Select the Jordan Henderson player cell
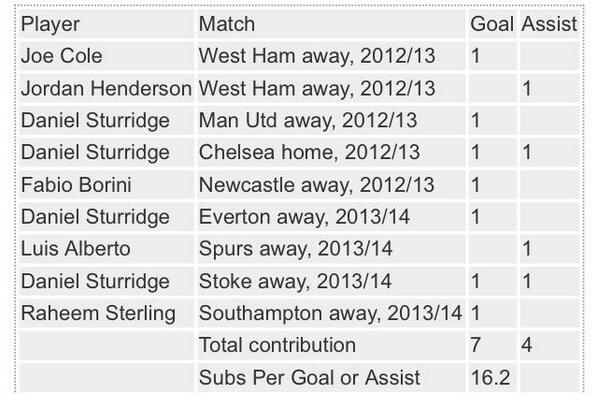 (x=106, y=88)
